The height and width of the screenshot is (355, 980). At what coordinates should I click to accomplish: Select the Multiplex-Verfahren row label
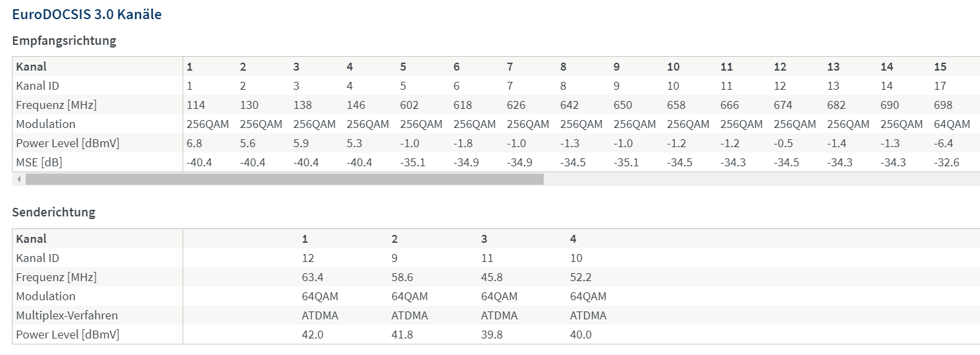coord(67,315)
